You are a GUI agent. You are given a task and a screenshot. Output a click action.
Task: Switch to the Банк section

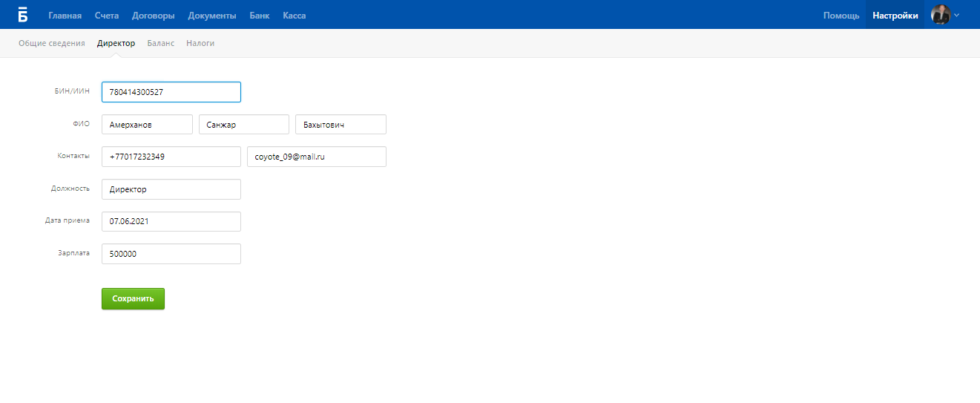point(260,16)
